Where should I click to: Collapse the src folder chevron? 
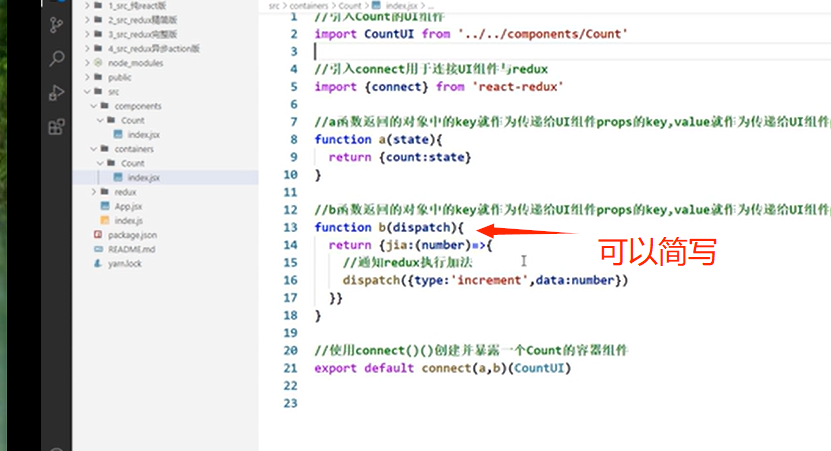pos(87,91)
